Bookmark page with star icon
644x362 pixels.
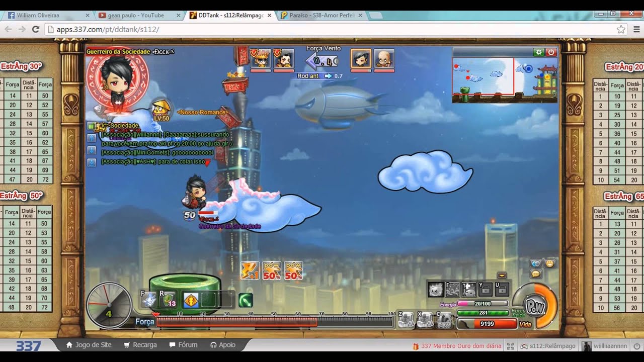click(x=621, y=29)
